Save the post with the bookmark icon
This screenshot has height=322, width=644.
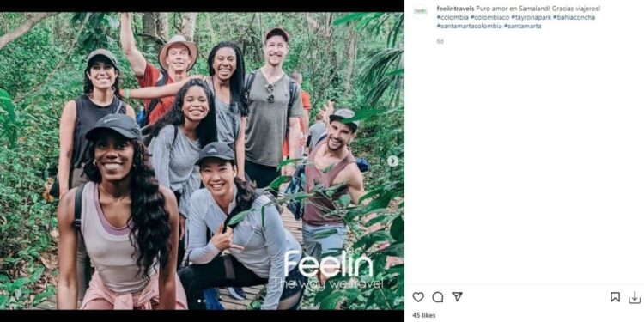click(615, 297)
